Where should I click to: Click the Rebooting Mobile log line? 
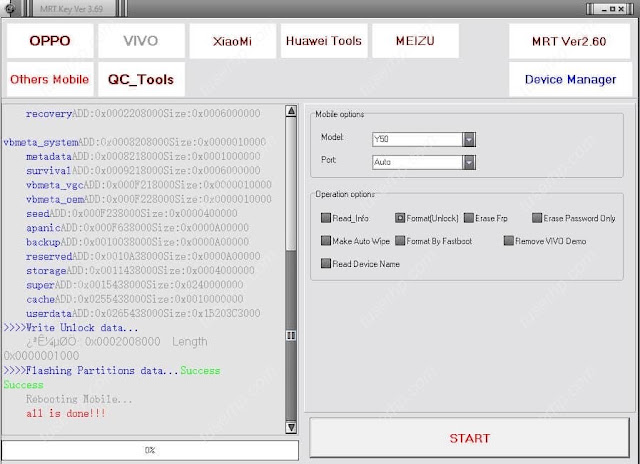[79, 399]
